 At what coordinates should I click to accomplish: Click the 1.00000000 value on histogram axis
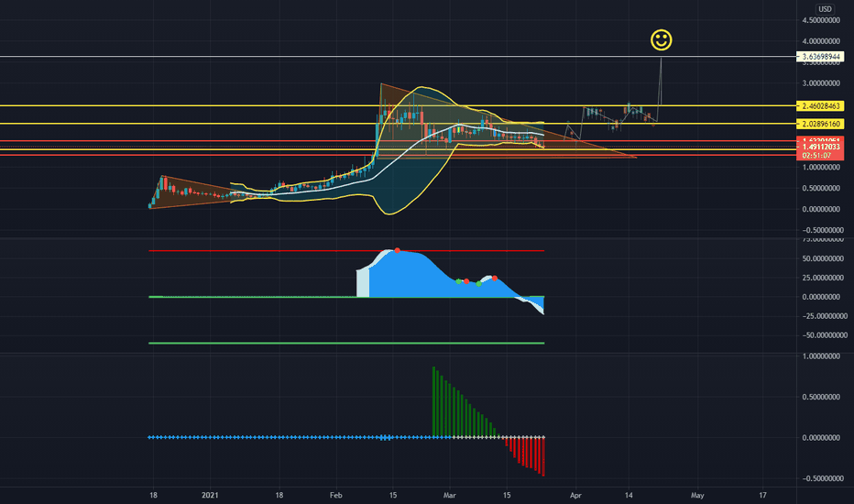[x=821, y=356]
